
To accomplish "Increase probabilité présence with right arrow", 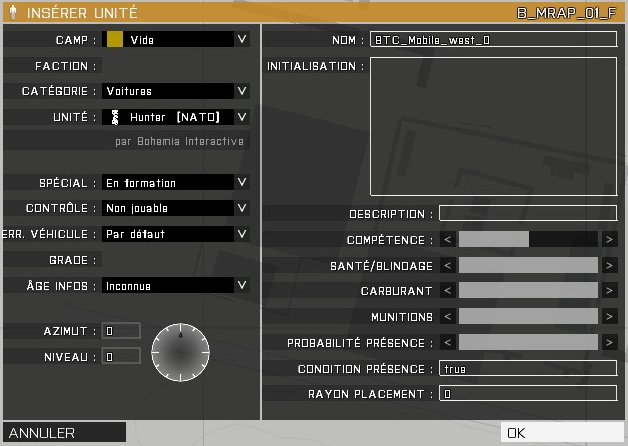I will coord(609,343).
